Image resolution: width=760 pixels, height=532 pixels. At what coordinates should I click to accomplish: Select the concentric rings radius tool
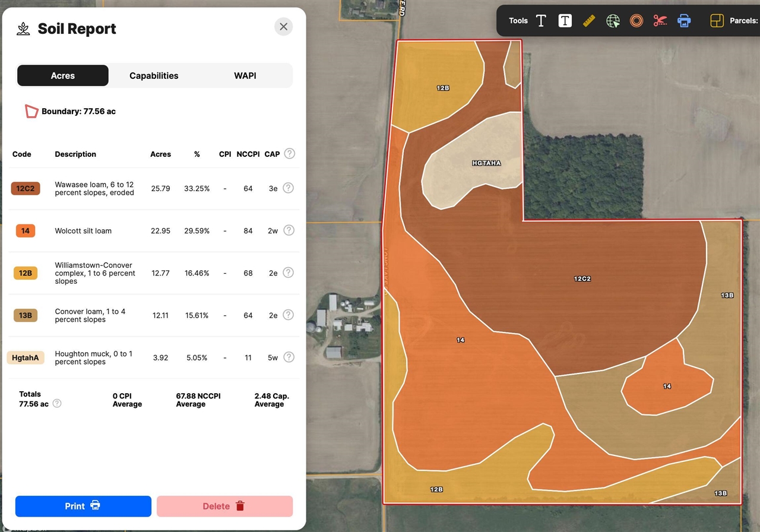coord(636,21)
